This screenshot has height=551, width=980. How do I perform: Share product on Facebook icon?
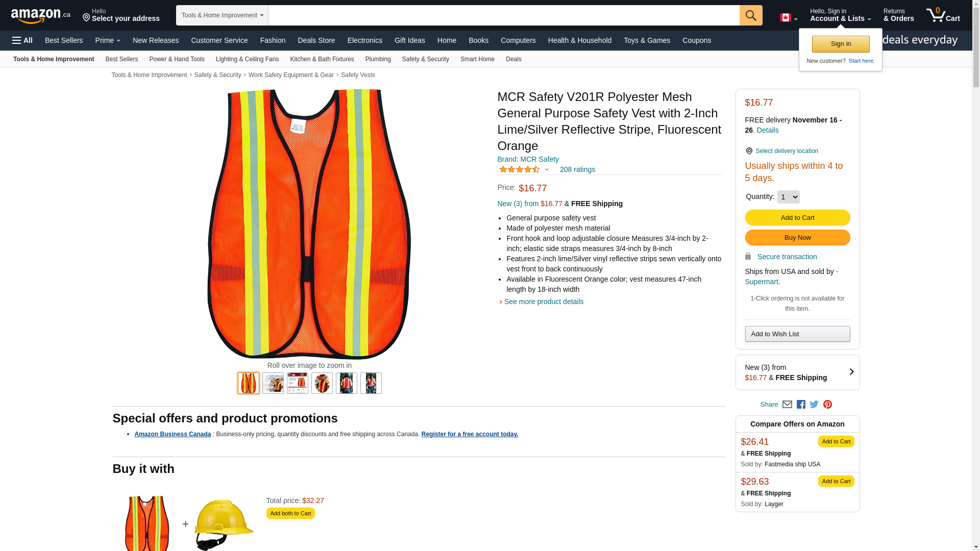click(801, 405)
